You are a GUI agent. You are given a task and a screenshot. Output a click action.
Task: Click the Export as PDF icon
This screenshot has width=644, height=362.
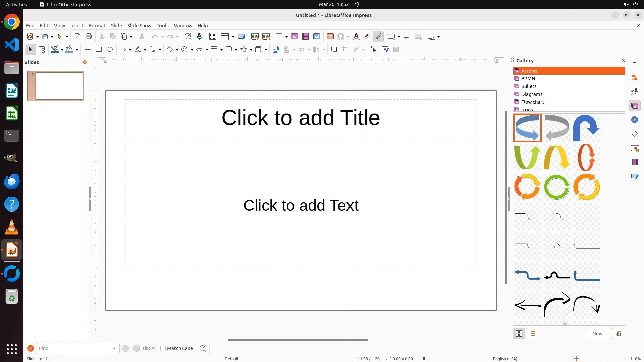77,37
